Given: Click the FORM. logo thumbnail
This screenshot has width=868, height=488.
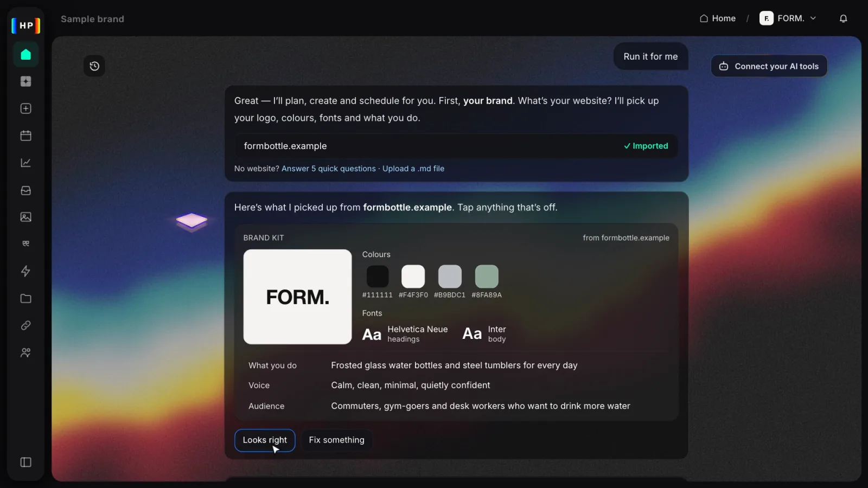Looking at the screenshot, I should coord(297,297).
